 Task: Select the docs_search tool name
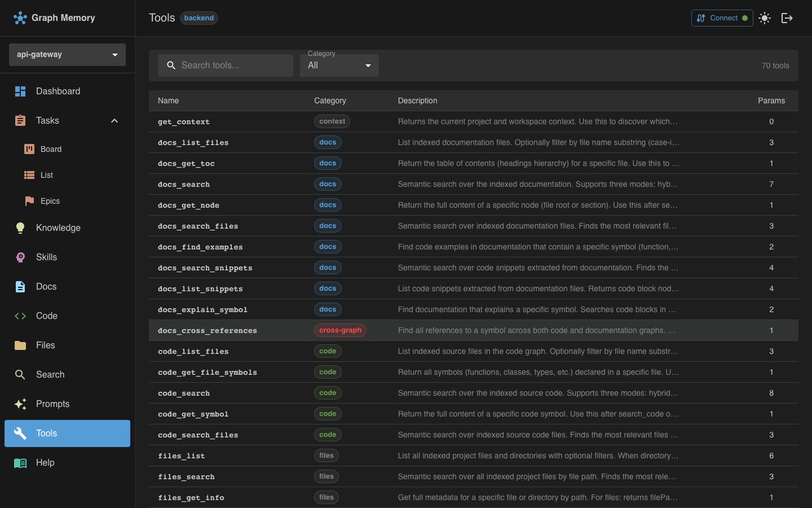pos(184,185)
